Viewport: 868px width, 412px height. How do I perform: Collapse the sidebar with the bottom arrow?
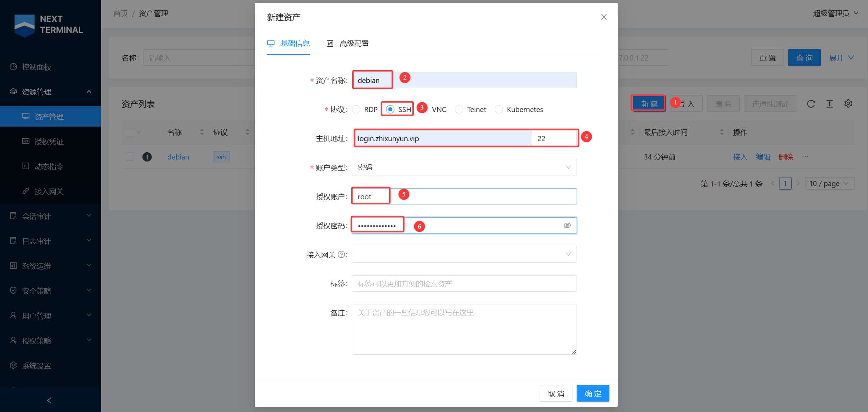pyautogui.click(x=49, y=400)
